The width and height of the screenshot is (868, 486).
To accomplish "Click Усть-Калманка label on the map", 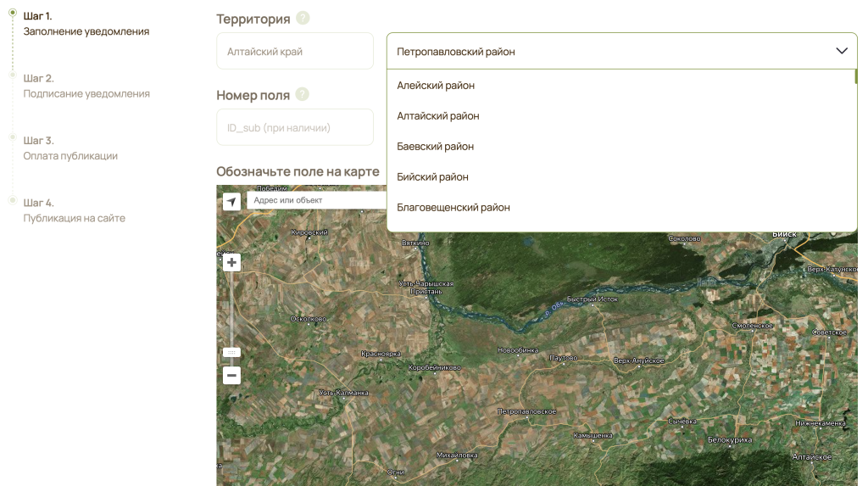I will coord(344,393).
